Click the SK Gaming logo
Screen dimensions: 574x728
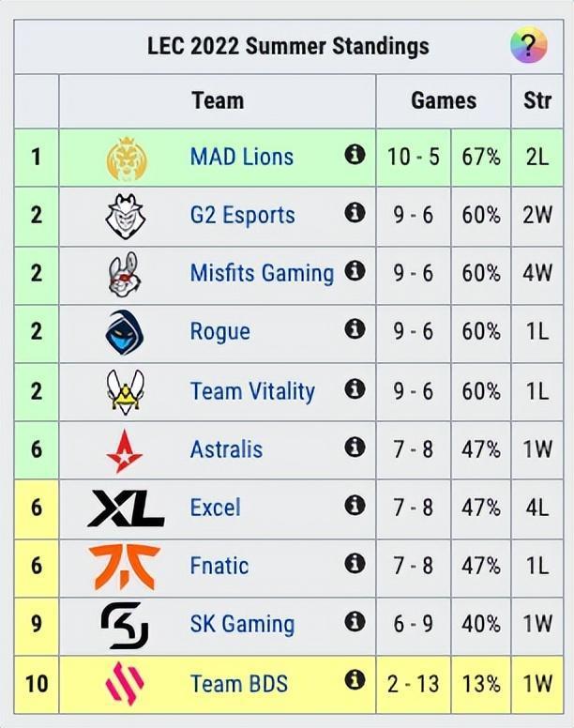(x=126, y=624)
